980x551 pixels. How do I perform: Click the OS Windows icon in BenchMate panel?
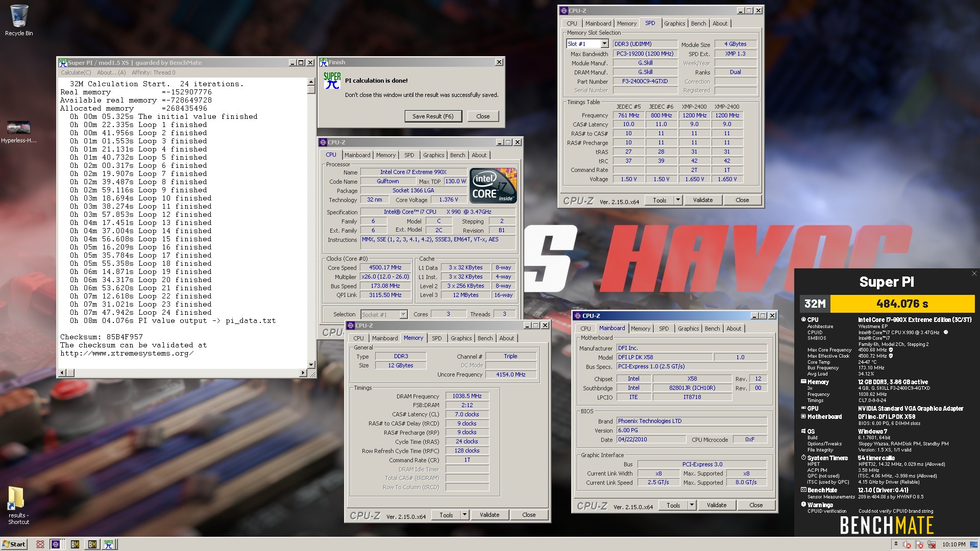[x=803, y=431]
